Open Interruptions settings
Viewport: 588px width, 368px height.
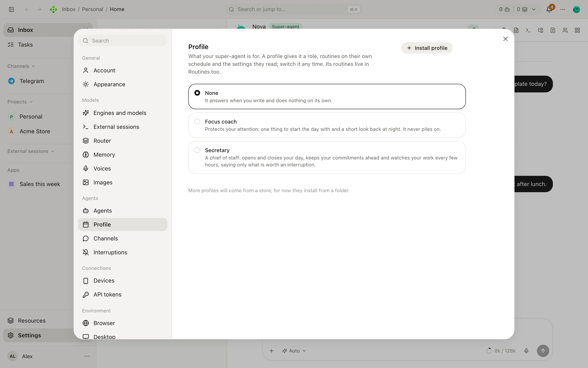pyautogui.click(x=123, y=252)
